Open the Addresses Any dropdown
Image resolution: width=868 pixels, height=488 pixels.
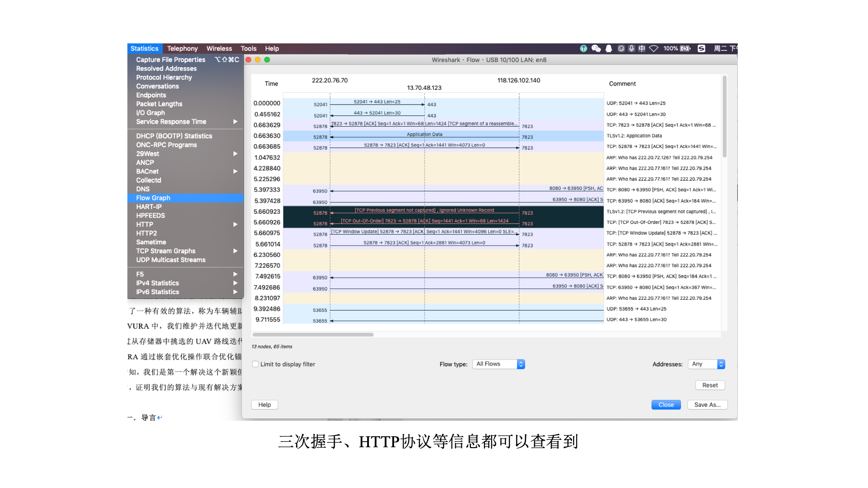706,364
